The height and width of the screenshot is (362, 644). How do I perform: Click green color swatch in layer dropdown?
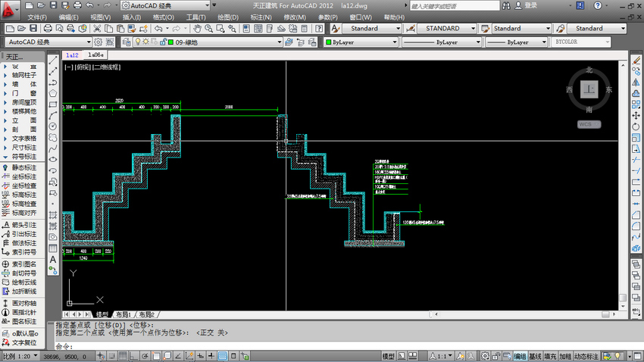tap(171, 42)
